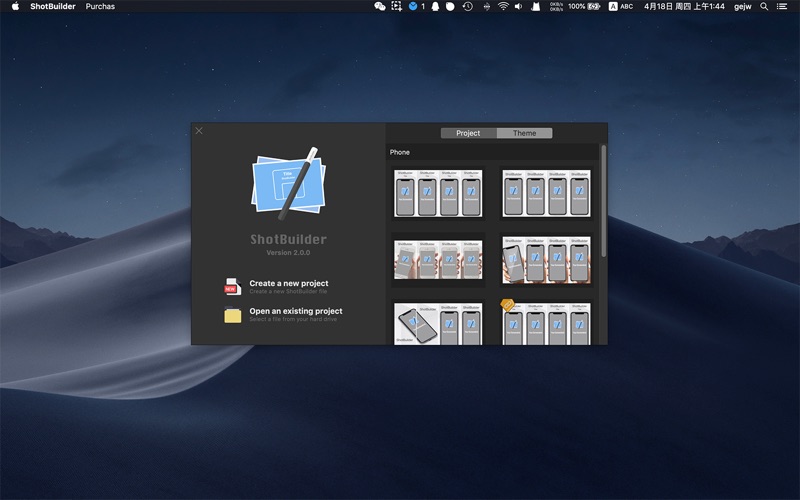Open the Time Machine menu bar icon
The image size is (800, 500).
pos(467,6)
